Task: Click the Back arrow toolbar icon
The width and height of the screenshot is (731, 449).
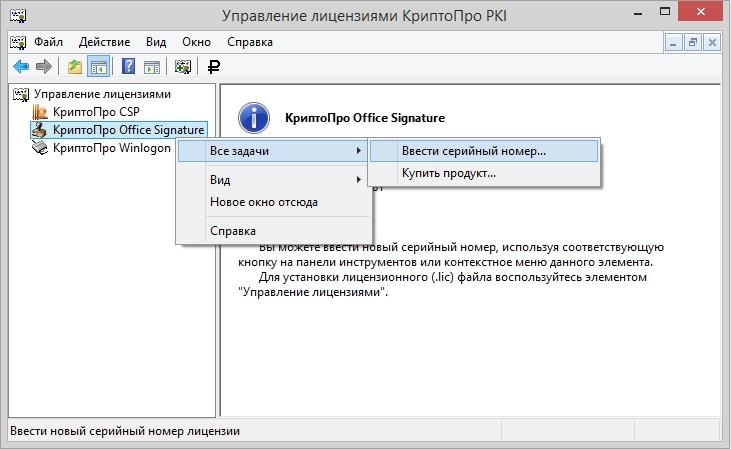Action: 19,67
